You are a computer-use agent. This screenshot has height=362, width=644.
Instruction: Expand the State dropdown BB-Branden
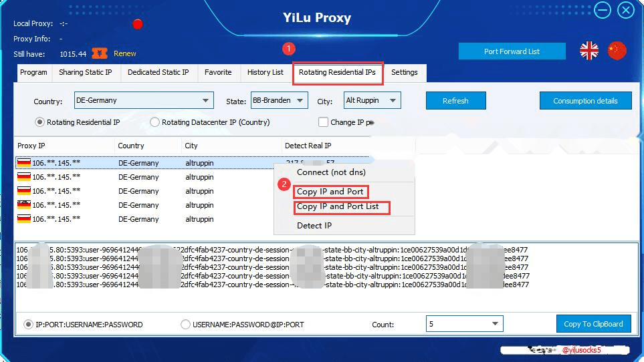280,100
